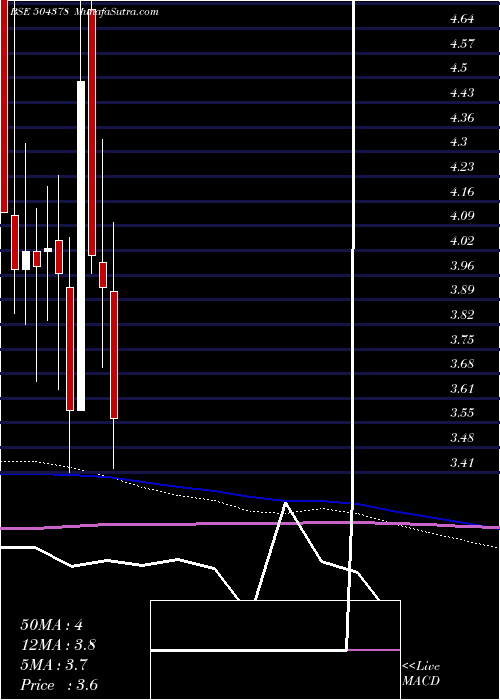Click the 50MA : 4 indicator text
The height and width of the screenshot is (700, 500).
(51, 625)
